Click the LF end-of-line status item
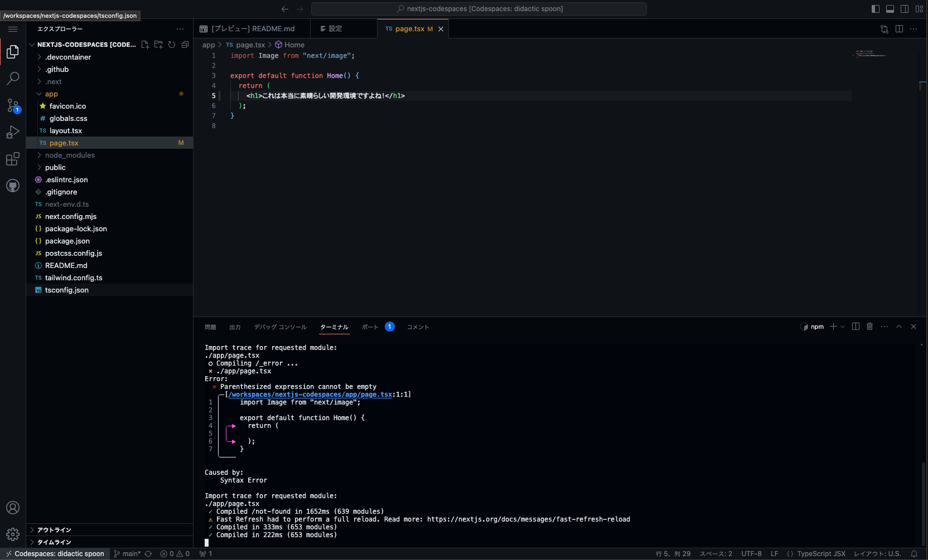The height and width of the screenshot is (560, 928). point(774,554)
